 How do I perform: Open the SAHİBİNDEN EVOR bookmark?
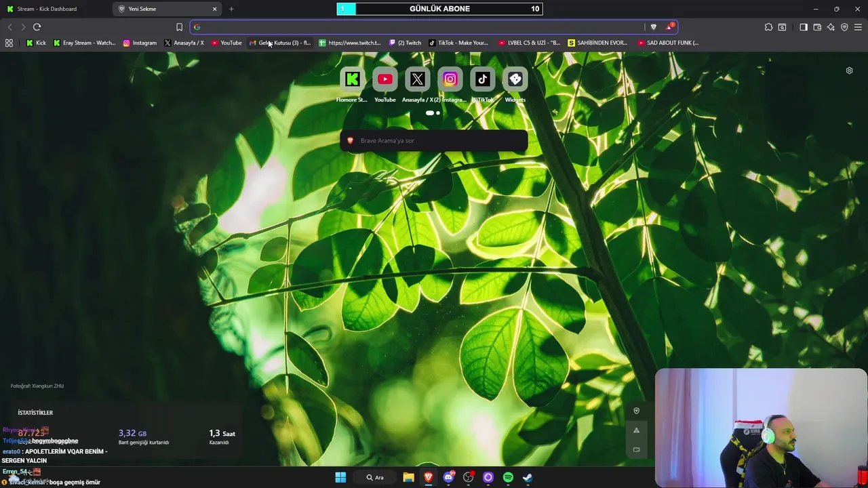point(597,43)
